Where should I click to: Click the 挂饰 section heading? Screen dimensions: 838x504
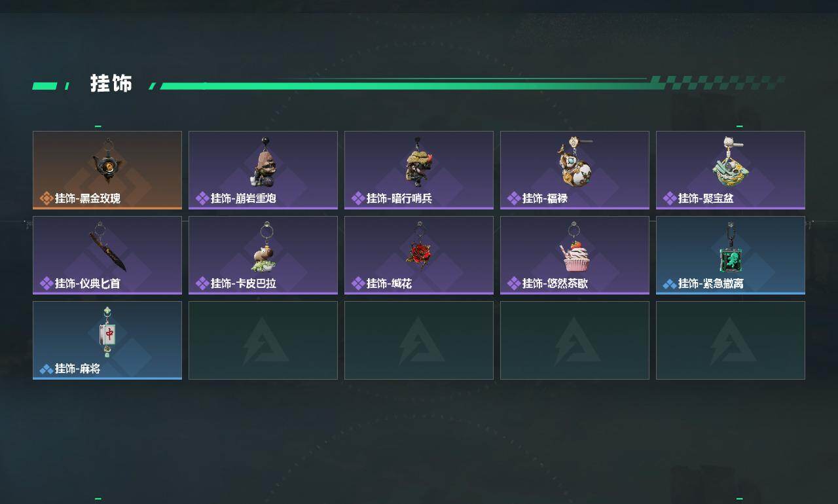(x=111, y=84)
